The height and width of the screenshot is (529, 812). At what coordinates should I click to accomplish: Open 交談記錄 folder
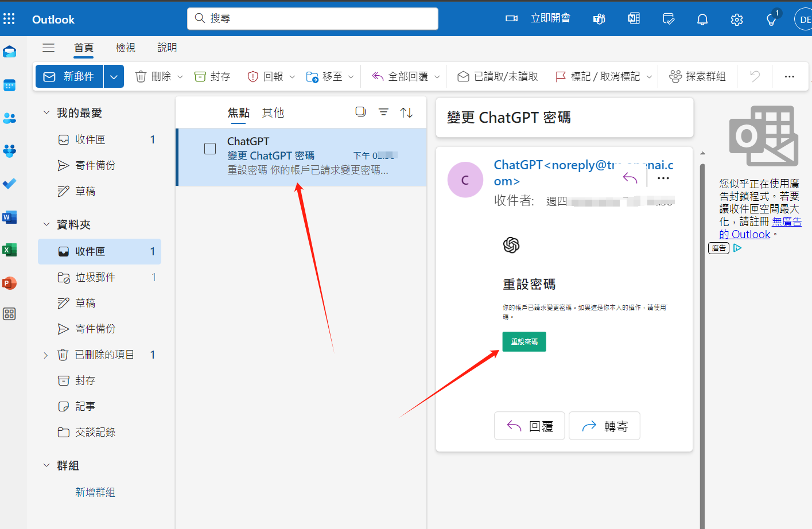(x=100, y=432)
